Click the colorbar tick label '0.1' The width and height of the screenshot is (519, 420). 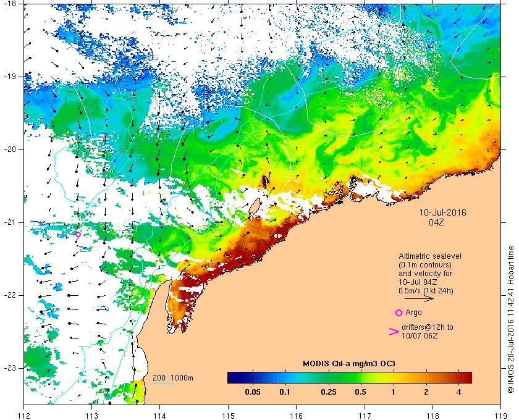click(285, 392)
